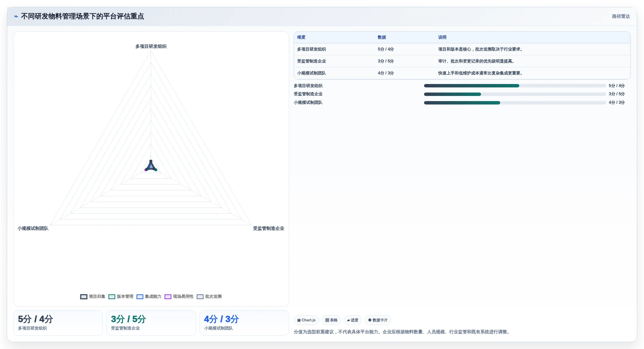
Task: Click the 受监管制造企业 progress bar
Action: coord(515,94)
